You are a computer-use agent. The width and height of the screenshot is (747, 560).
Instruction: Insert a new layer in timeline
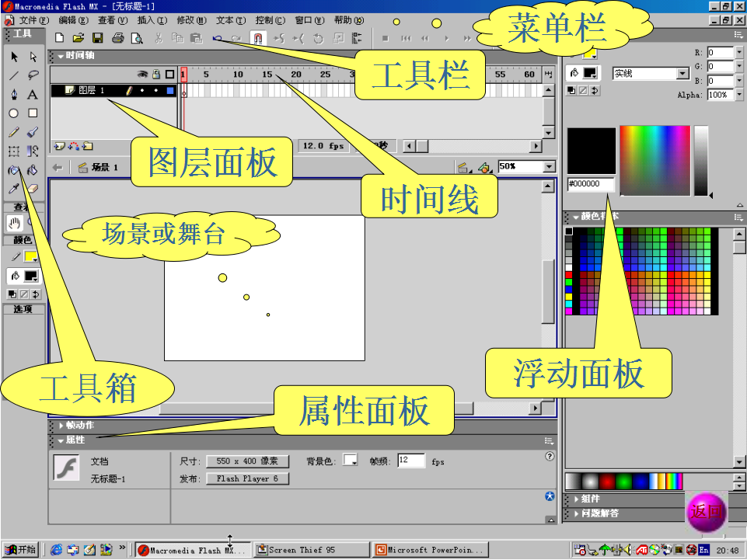(x=59, y=146)
